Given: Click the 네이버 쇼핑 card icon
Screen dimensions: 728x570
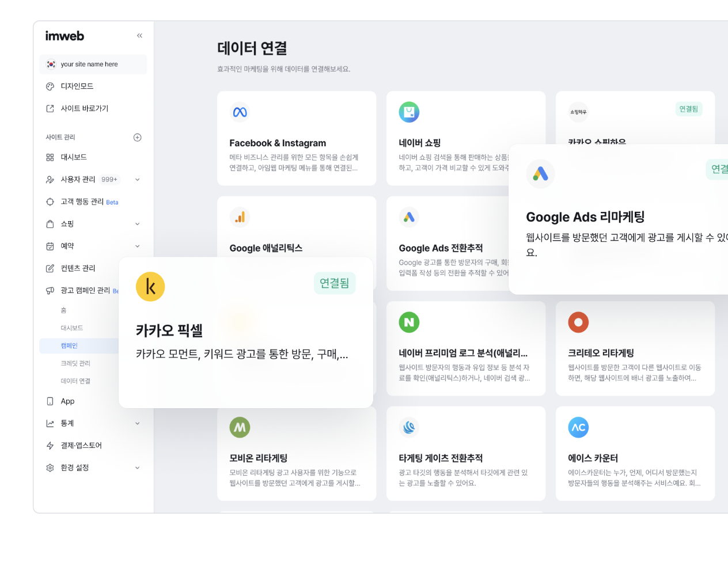Looking at the screenshot, I should pyautogui.click(x=409, y=112).
